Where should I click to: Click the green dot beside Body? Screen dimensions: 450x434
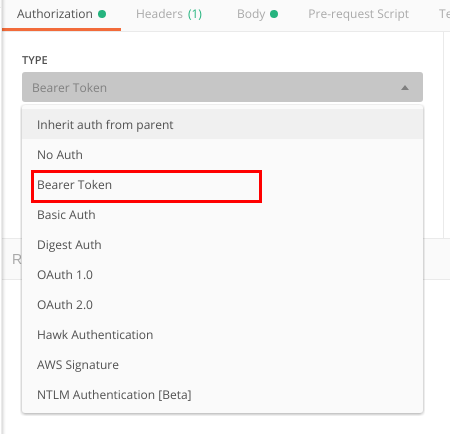pyautogui.click(x=274, y=14)
